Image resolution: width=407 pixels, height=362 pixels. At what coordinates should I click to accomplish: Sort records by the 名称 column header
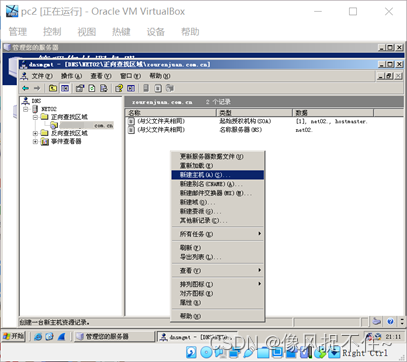(171, 113)
